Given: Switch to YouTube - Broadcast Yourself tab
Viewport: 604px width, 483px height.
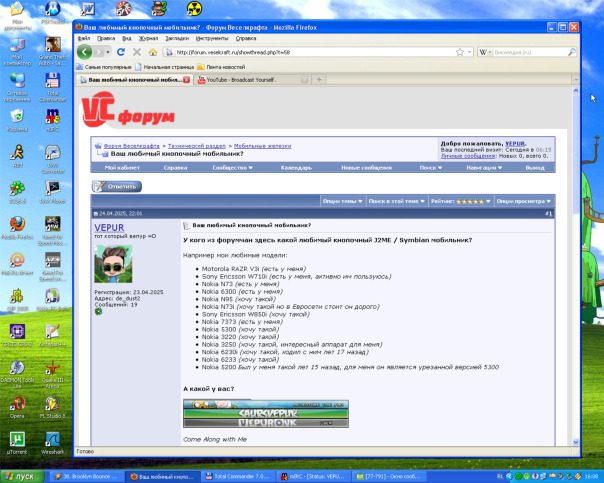Looking at the screenshot, I should [x=253, y=80].
